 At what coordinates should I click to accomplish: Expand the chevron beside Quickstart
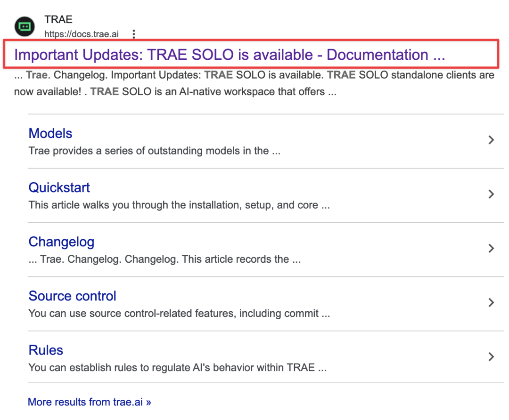click(491, 194)
